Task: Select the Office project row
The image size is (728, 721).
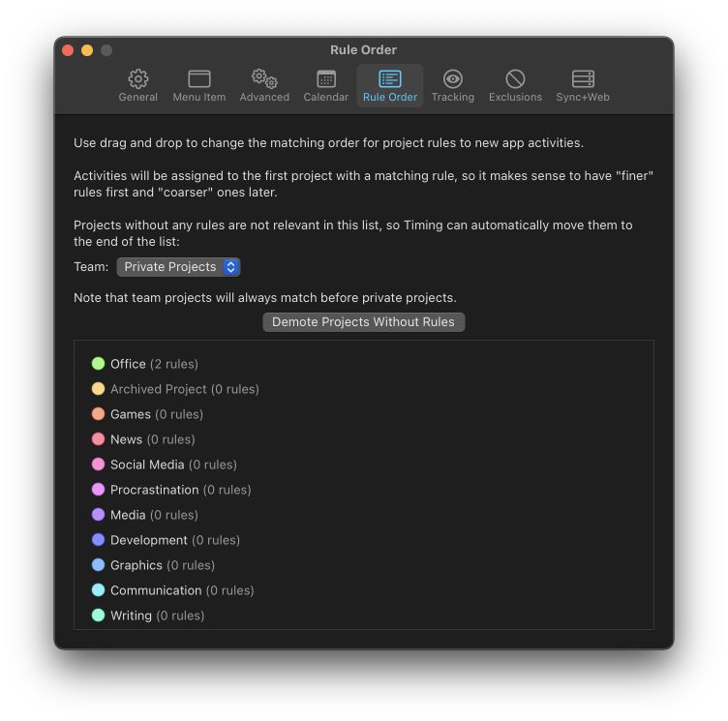Action: pyautogui.click(x=155, y=364)
